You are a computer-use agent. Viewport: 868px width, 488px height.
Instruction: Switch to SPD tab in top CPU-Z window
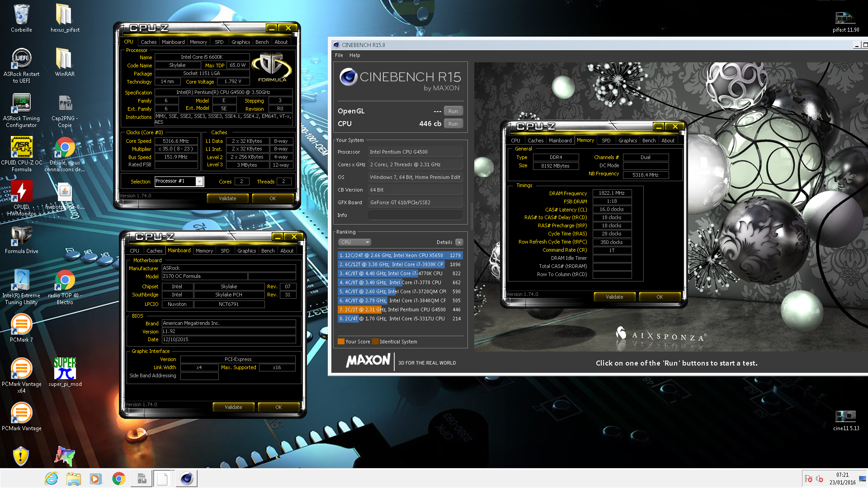(x=219, y=42)
